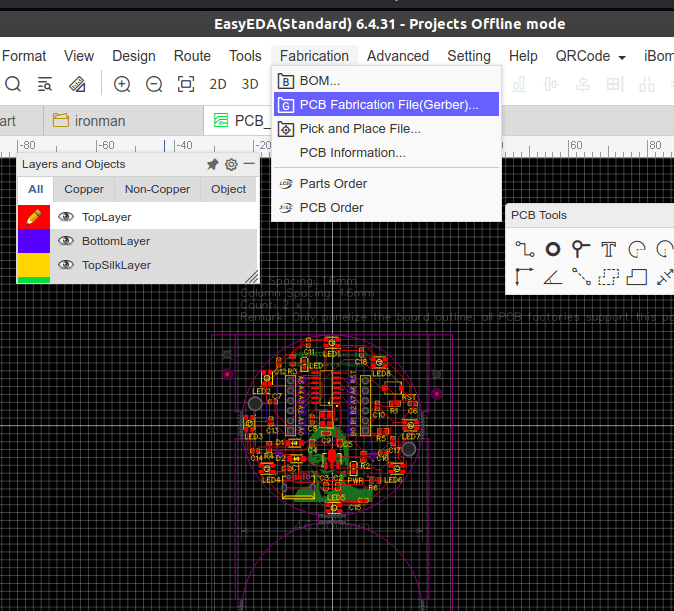Click the blue BottomLayer color swatch
This screenshot has height=611, width=674.
33,241
